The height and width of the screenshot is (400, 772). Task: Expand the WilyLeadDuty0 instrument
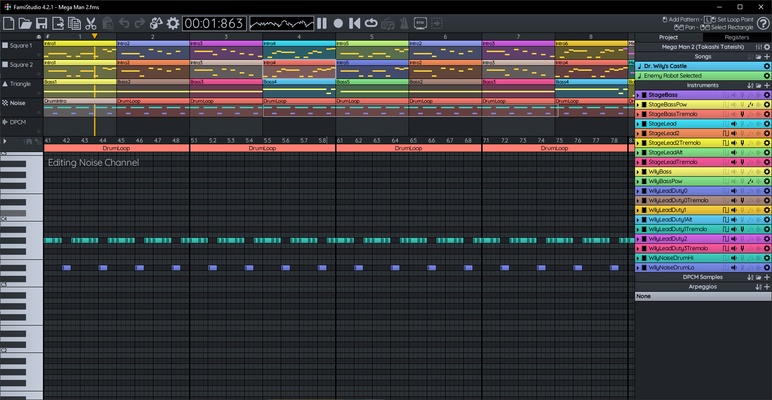(638, 191)
